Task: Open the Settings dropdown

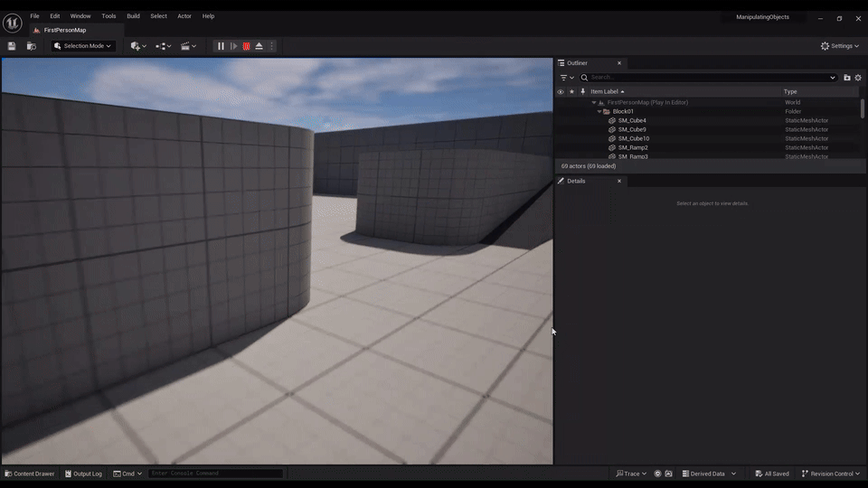Action: pyautogui.click(x=840, y=46)
